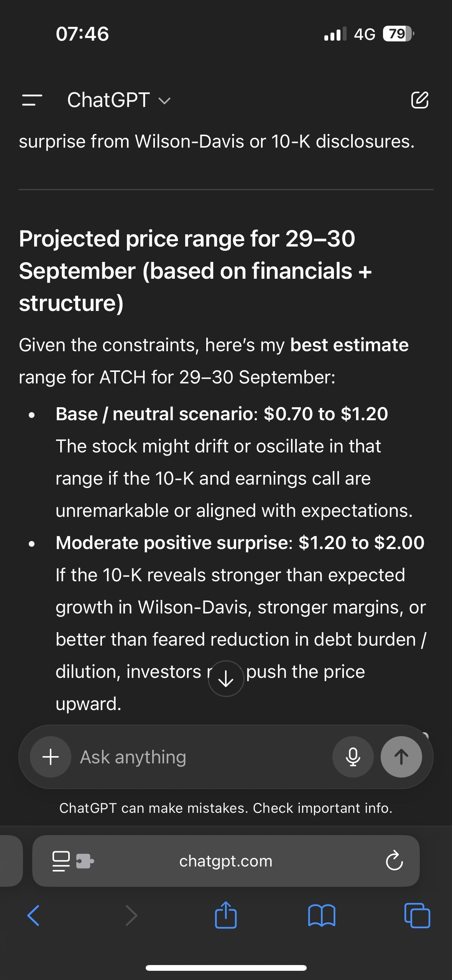Tap the microphone for voice input
The width and height of the screenshot is (452, 980).
click(x=352, y=756)
